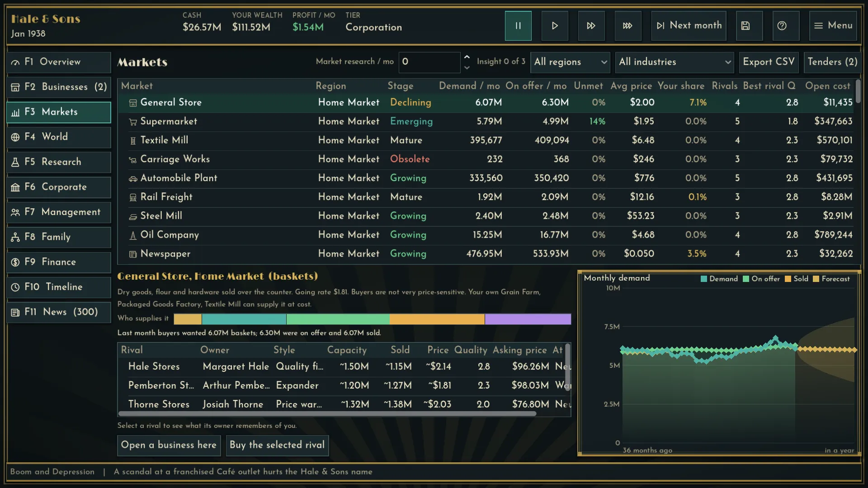
Task: Select the Rail Freight row icon
Action: click(133, 197)
